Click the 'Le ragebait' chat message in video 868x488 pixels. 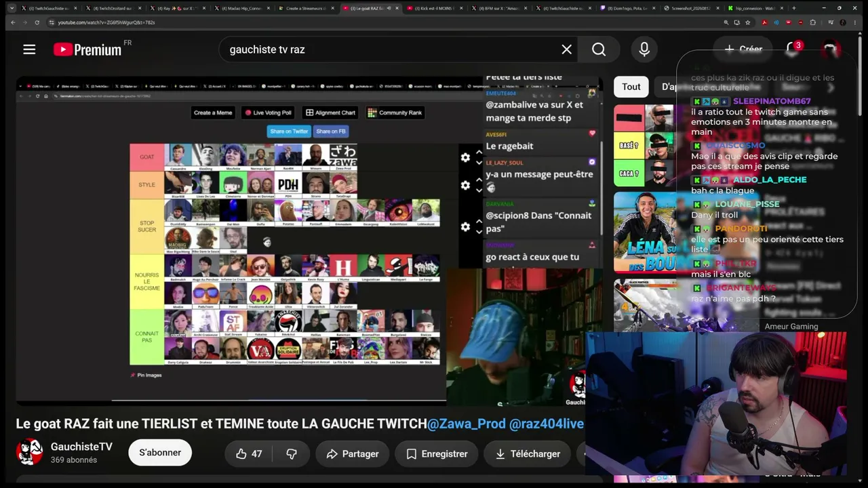(509, 146)
